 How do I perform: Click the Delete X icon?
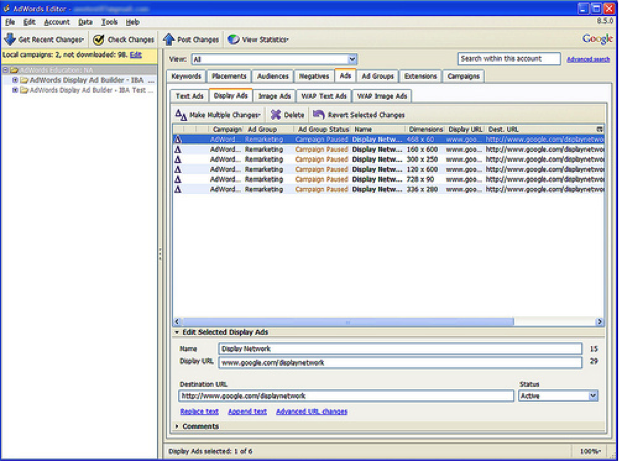point(276,115)
